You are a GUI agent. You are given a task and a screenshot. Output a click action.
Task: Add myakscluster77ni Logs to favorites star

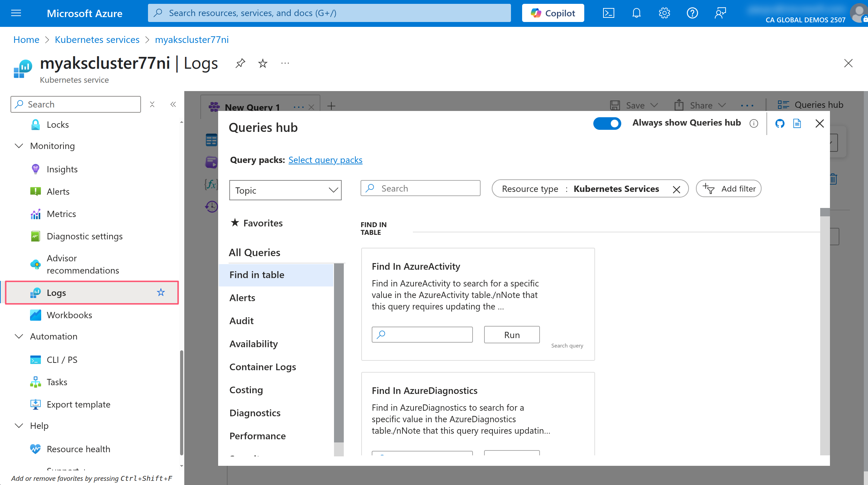pos(262,63)
